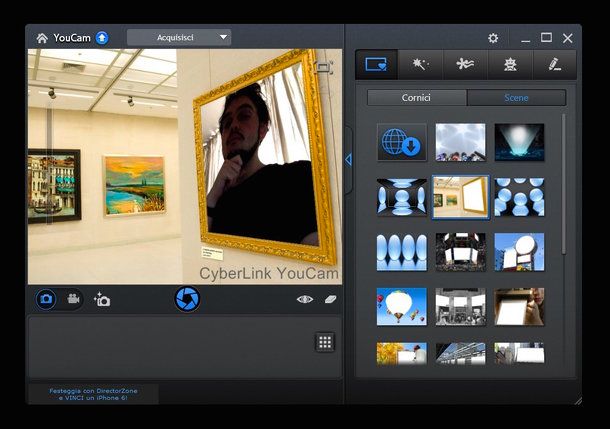Image resolution: width=610 pixels, height=429 pixels.
Task: Select the stadium screen scene thumbnail
Action: (x=461, y=252)
